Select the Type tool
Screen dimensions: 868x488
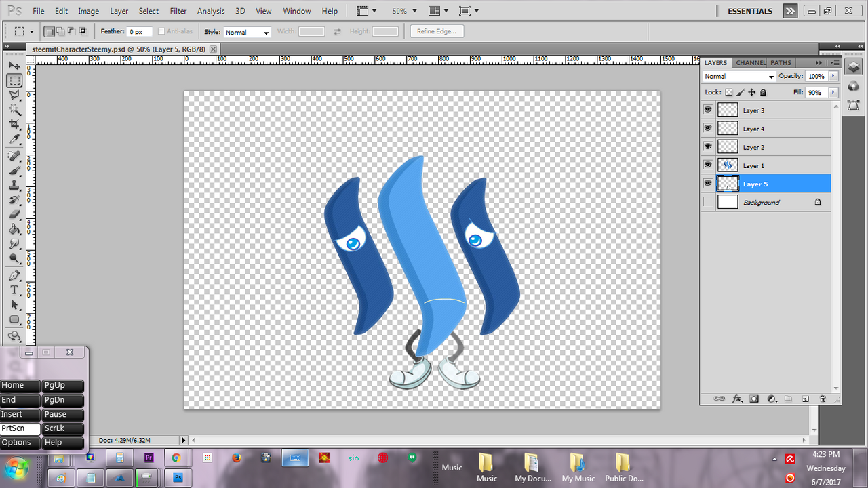click(x=14, y=290)
